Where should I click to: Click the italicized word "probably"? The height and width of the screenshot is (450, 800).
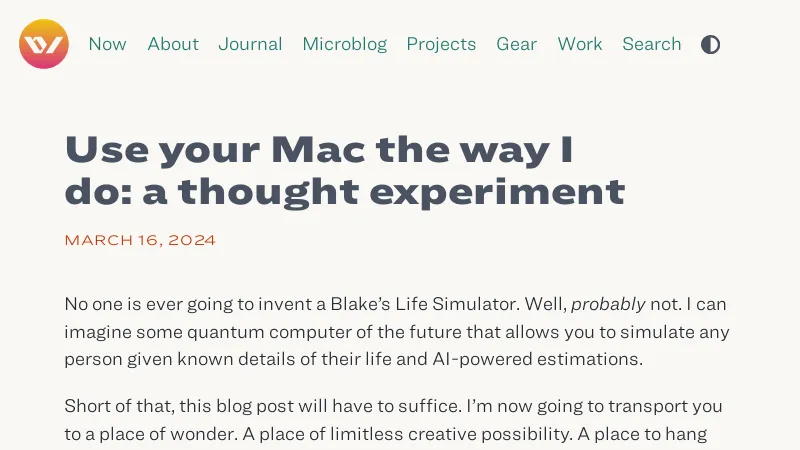coord(608,304)
